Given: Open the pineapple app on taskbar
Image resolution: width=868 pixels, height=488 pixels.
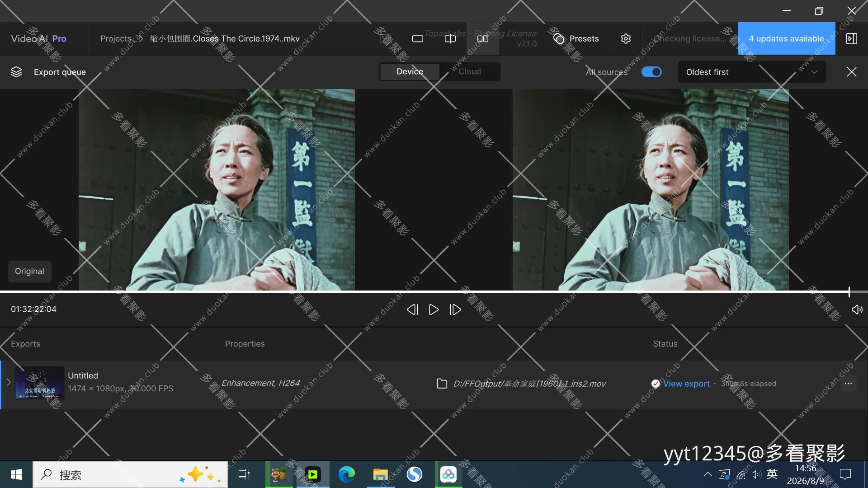Looking at the screenshot, I should (x=278, y=474).
